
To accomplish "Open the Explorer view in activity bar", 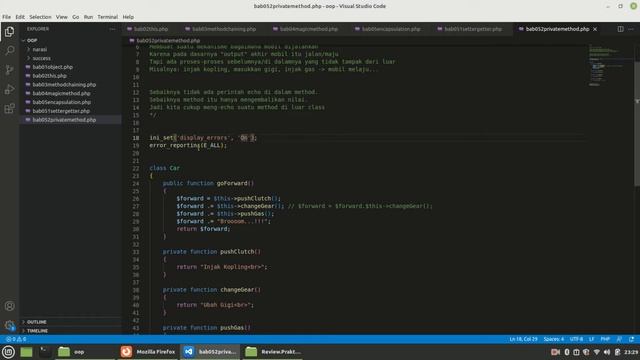I will (x=9, y=31).
